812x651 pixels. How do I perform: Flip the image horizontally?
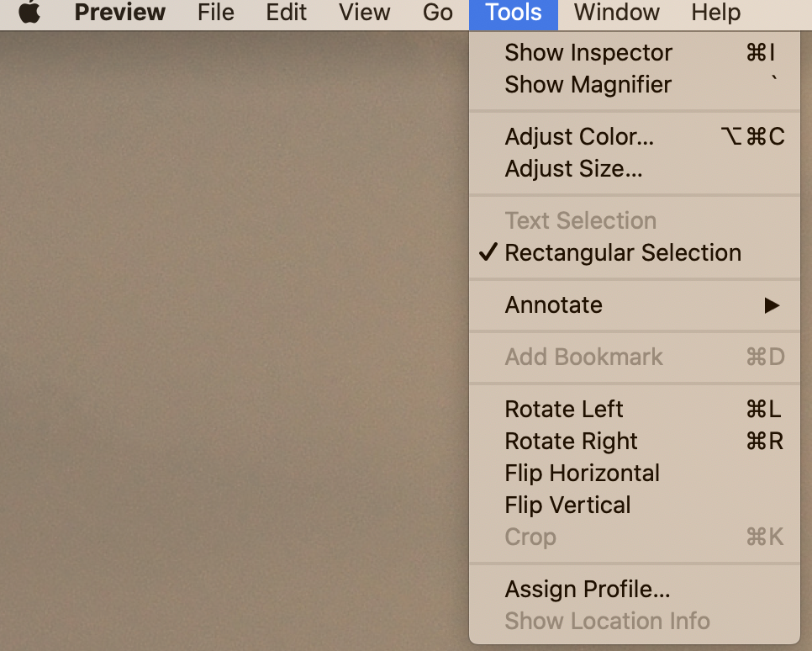point(582,474)
